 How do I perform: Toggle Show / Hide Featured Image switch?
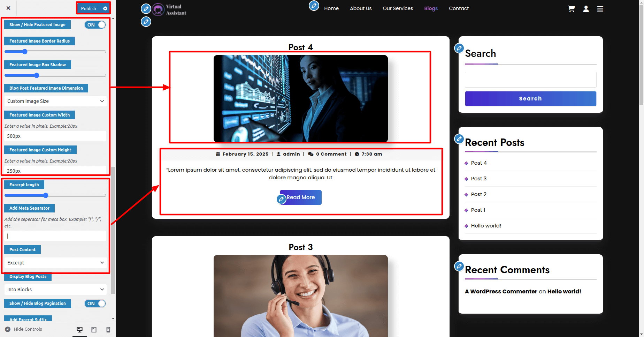pyautogui.click(x=95, y=25)
